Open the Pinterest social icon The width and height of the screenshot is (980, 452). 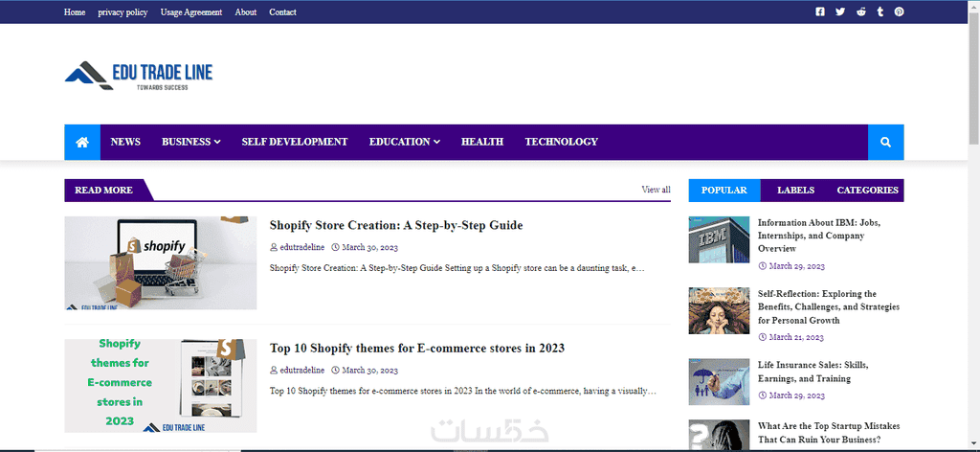[x=899, y=11]
